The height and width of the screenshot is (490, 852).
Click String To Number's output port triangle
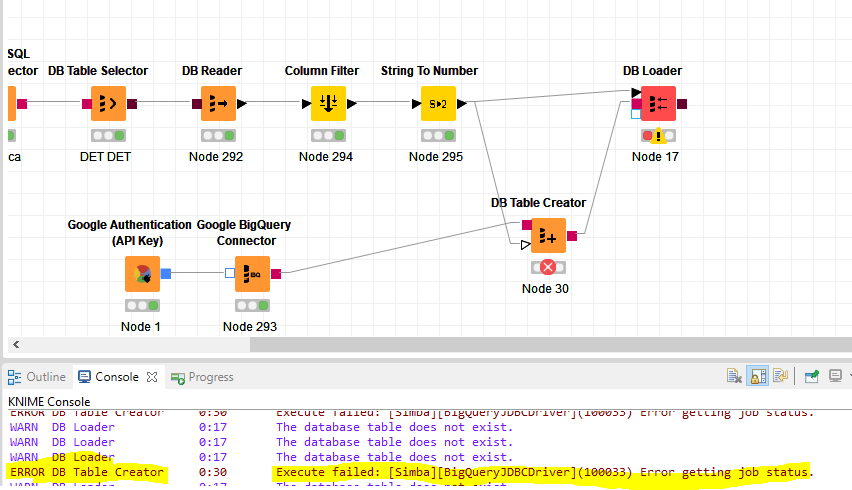point(462,104)
